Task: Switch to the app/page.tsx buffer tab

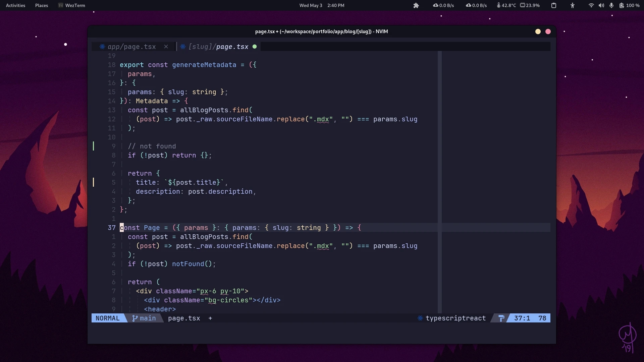Action: coord(131,47)
